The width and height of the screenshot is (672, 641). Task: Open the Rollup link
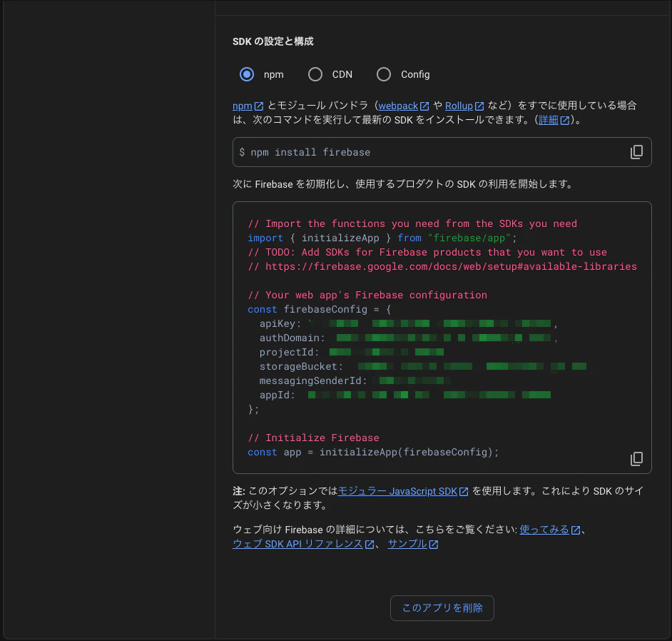[459, 106]
